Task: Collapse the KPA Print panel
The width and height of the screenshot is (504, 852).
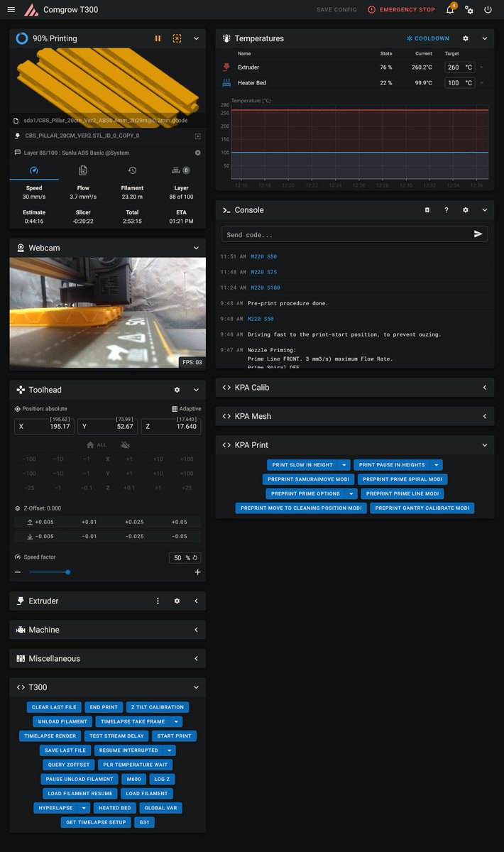Action: tap(485, 445)
